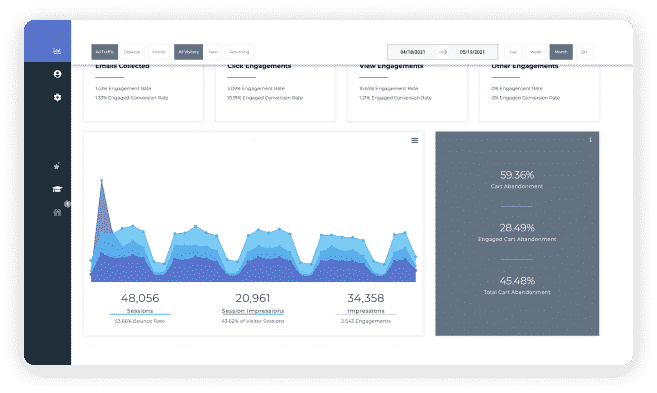The image size is (657, 393).
Task: Open the analytics chart icon in sidebar
Action: pos(57,51)
